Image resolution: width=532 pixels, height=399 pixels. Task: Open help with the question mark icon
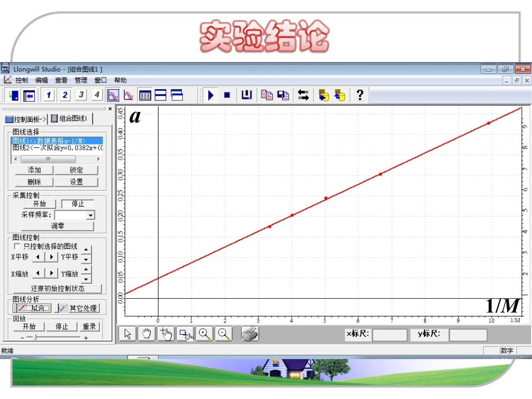pyautogui.click(x=360, y=95)
